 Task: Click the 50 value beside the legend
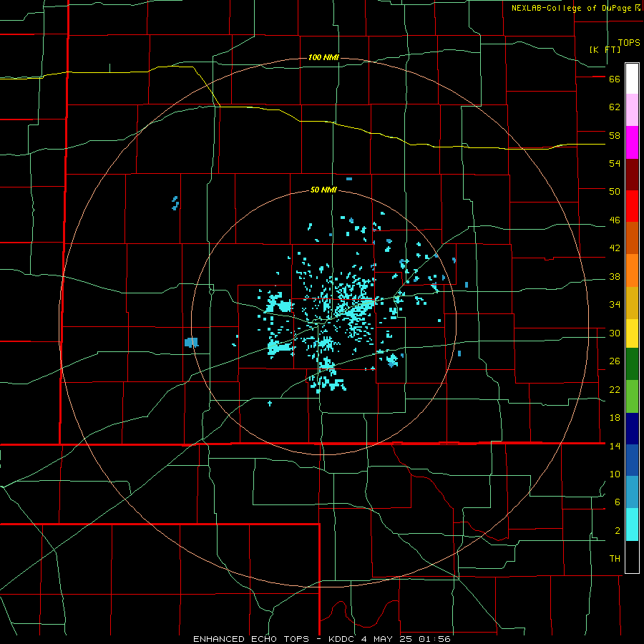(x=615, y=191)
